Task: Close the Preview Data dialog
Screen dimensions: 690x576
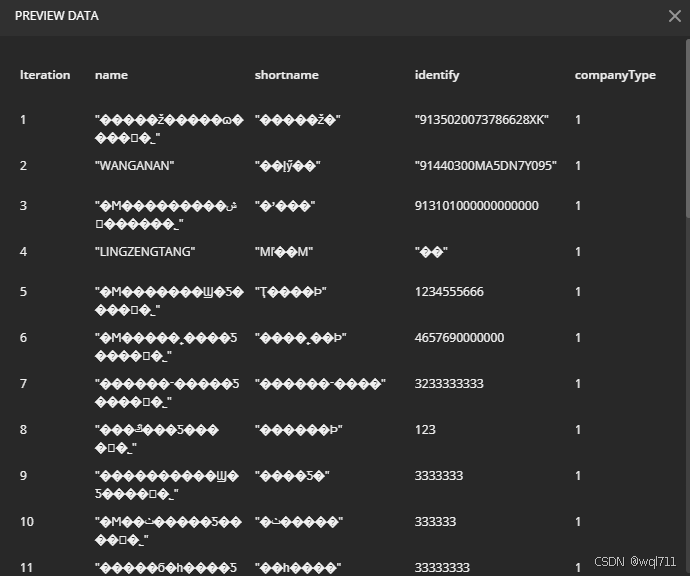Action: [675, 16]
